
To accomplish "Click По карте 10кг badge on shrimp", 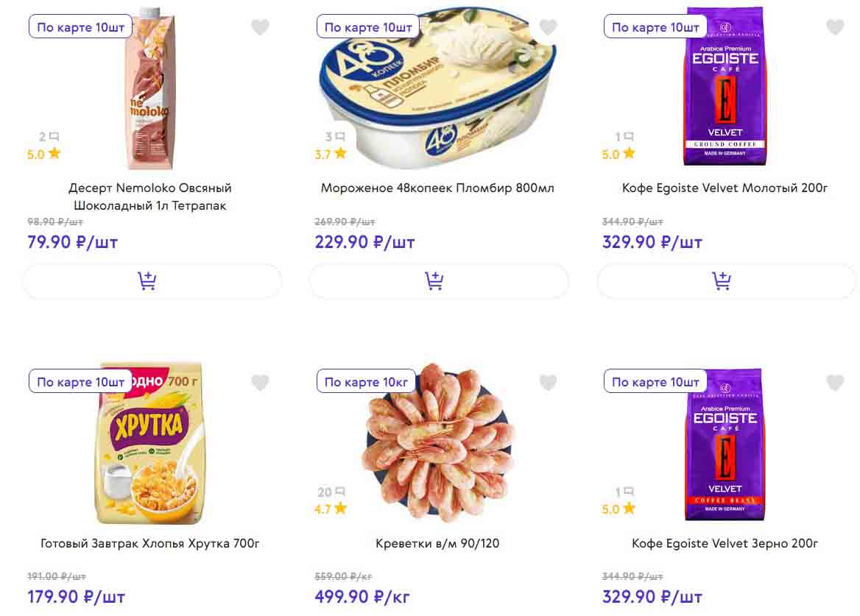I will point(366,382).
